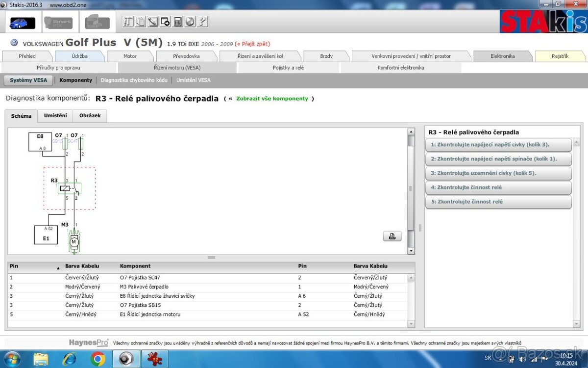This screenshot has height=368, width=588.
Task: Sort by first Barva Kabelu column header
Action: tap(90, 266)
